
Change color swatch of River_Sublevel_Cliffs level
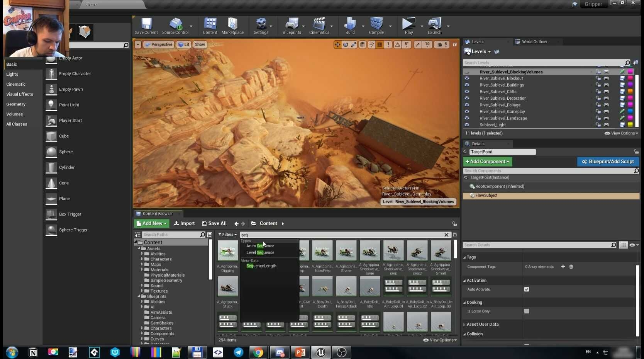coord(630,92)
